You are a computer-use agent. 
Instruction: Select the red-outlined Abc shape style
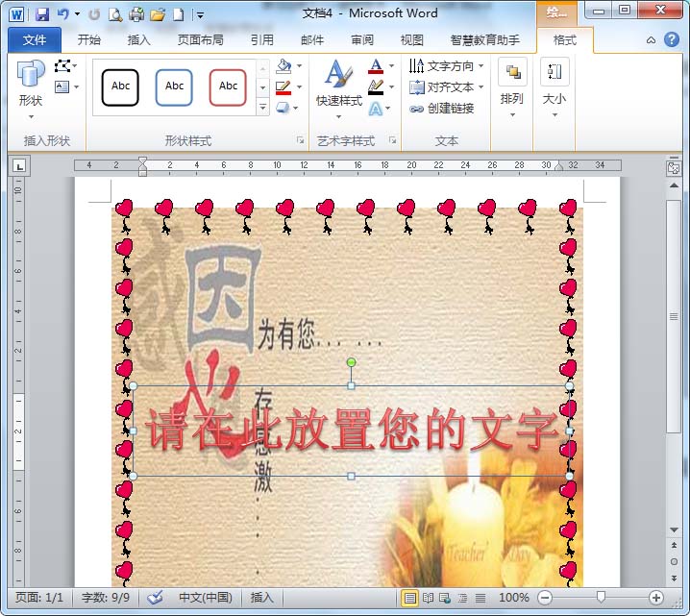228,86
